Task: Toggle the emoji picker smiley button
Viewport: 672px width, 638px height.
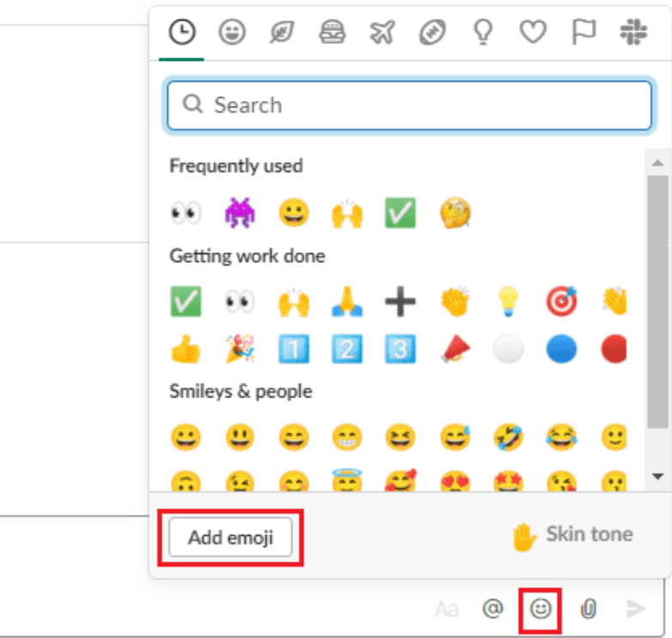Action: pyautogui.click(x=540, y=609)
